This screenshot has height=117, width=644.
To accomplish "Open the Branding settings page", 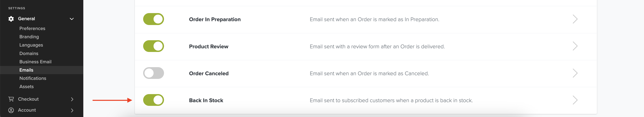I will [29, 37].
